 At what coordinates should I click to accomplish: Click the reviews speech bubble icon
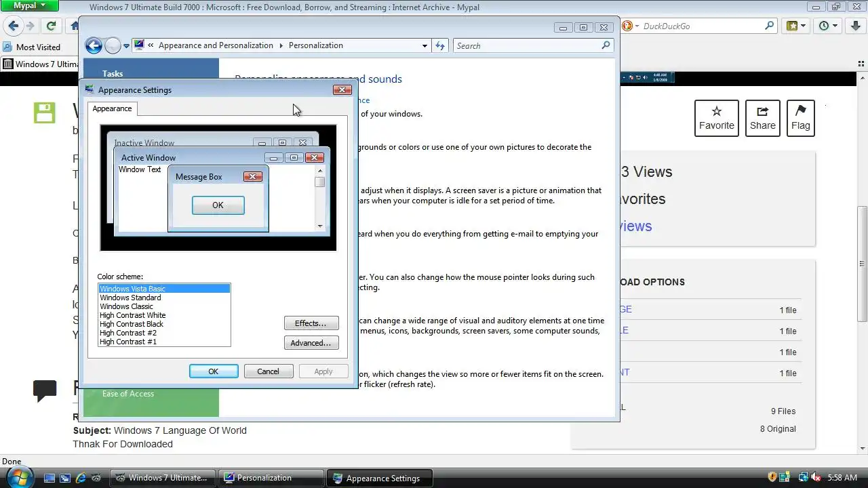pos(45,390)
